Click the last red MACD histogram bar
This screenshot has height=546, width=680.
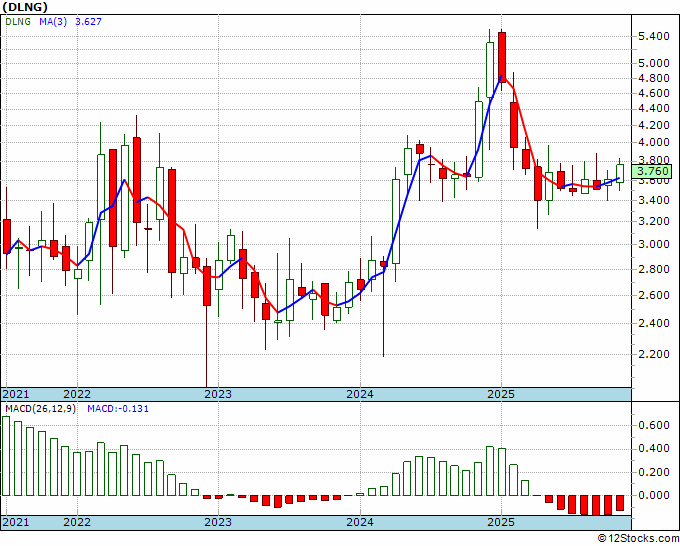coord(620,503)
